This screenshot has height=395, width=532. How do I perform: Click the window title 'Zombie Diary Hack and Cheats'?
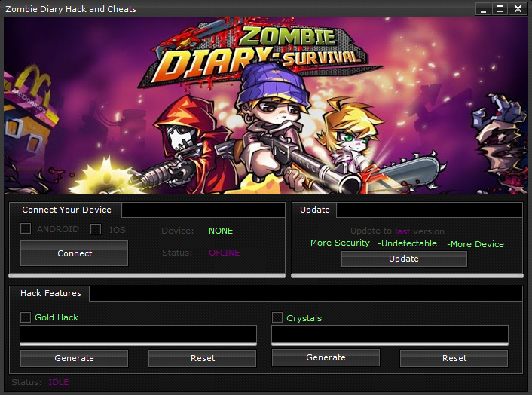coord(71,9)
